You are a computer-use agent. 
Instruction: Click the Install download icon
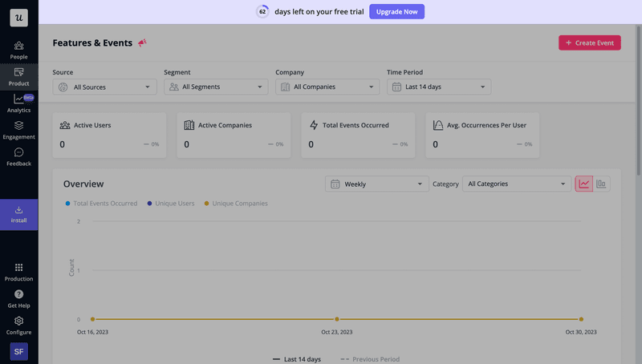coord(18,210)
